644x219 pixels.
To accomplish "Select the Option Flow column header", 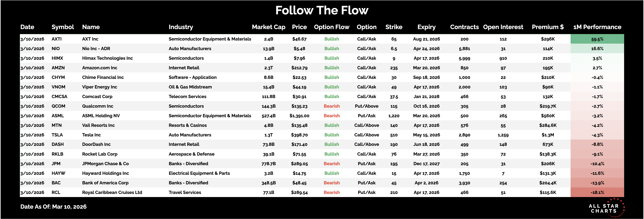I will (331, 27).
